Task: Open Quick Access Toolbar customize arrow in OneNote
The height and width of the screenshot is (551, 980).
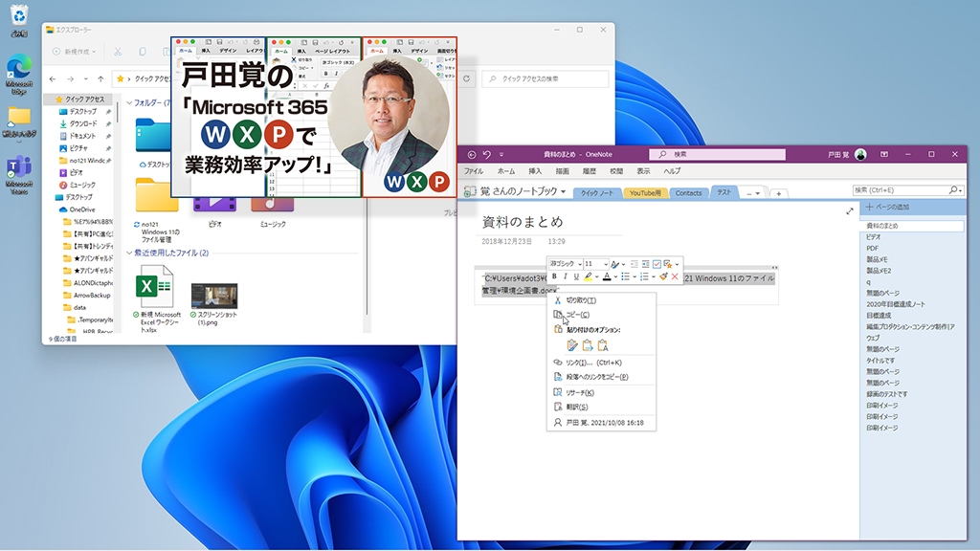Action: coord(501,154)
